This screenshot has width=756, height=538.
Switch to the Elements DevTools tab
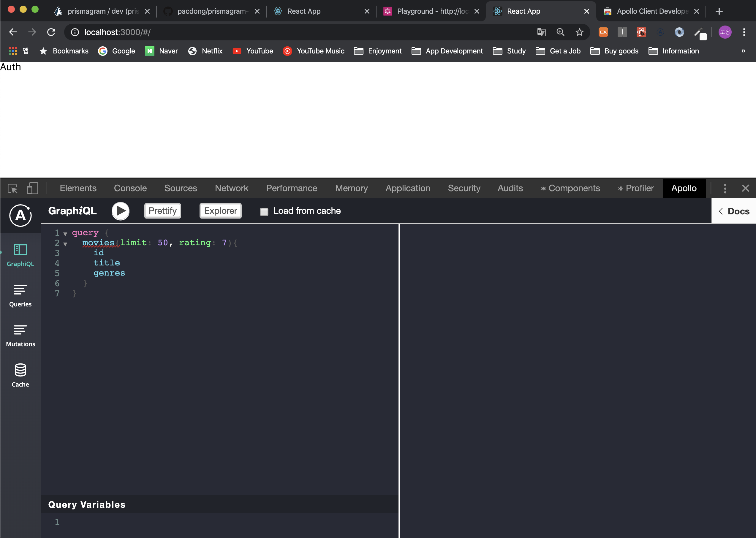[78, 188]
